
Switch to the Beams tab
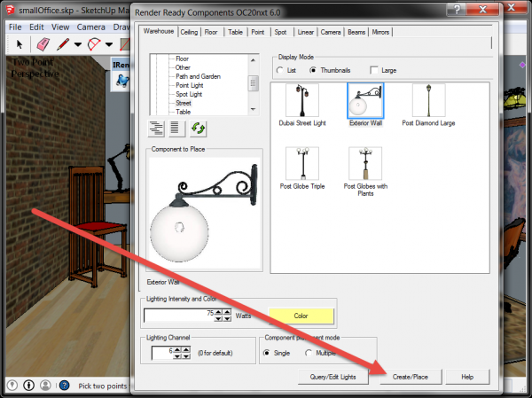click(x=356, y=32)
